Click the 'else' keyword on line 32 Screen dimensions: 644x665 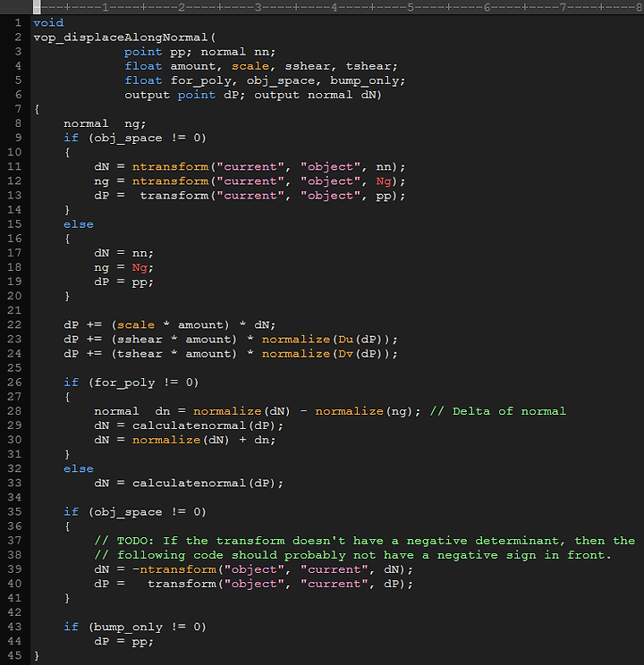[79, 468]
